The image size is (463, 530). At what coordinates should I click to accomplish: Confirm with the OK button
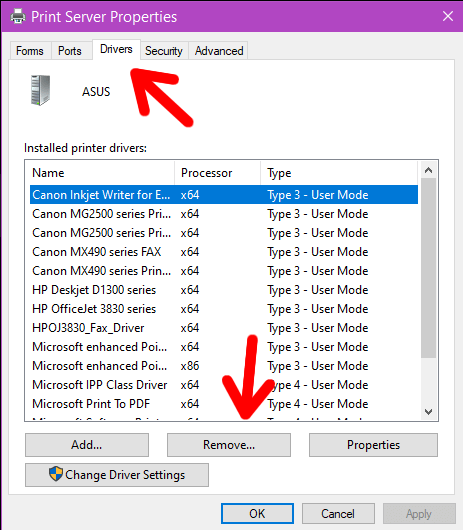point(257,513)
